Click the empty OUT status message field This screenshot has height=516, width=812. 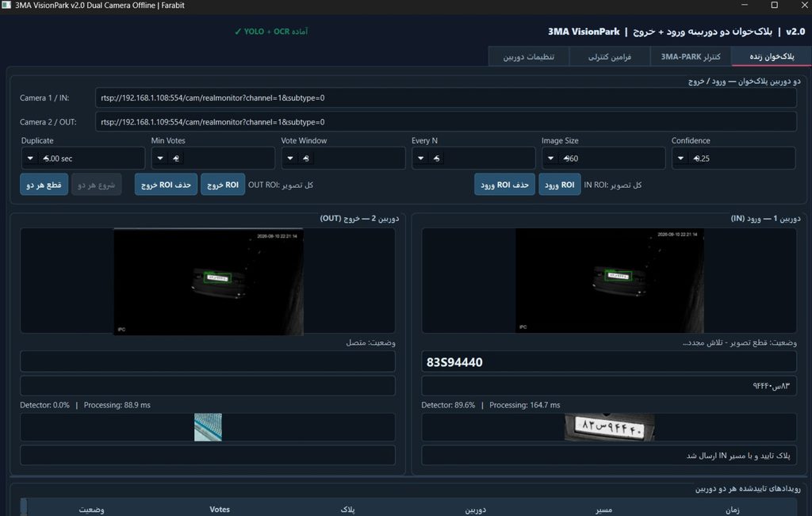(x=208, y=455)
